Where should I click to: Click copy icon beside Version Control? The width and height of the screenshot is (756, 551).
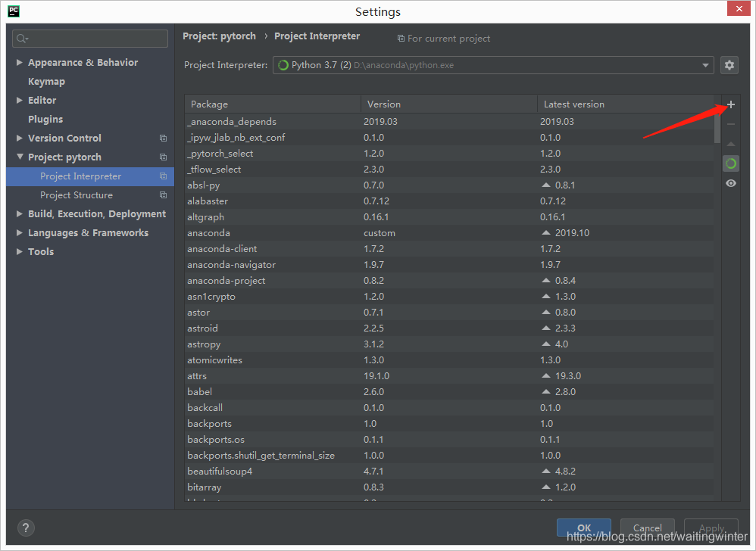[163, 139]
